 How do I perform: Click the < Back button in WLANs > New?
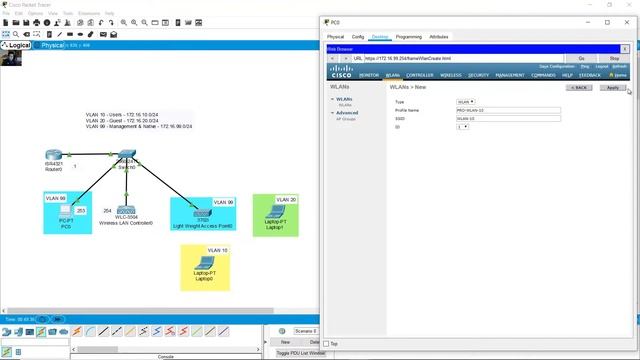click(x=579, y=88)
